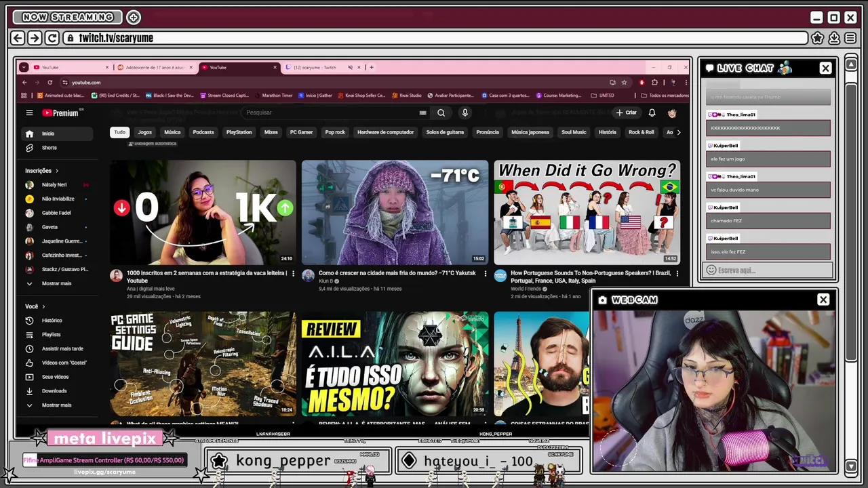Click the overlay download arrow button
The image size is (868, 488).
click(x=834, y=38)
